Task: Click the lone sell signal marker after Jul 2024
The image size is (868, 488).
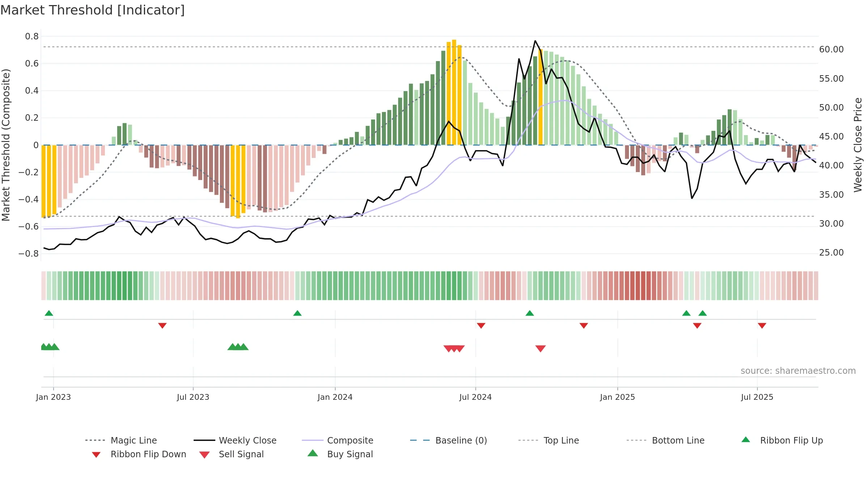Action: pyautogui.click(x=541, y=348)
